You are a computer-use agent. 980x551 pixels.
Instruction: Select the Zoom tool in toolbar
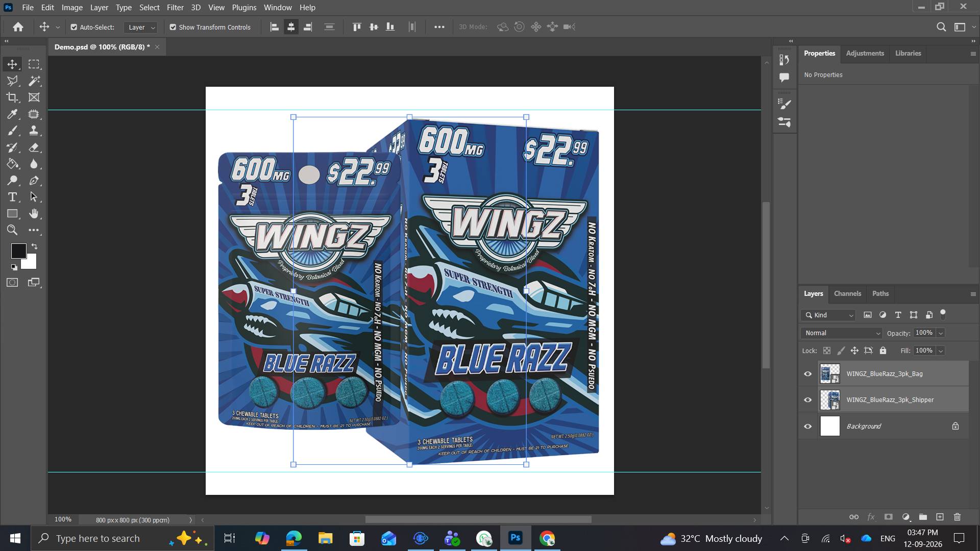point(12,230)
